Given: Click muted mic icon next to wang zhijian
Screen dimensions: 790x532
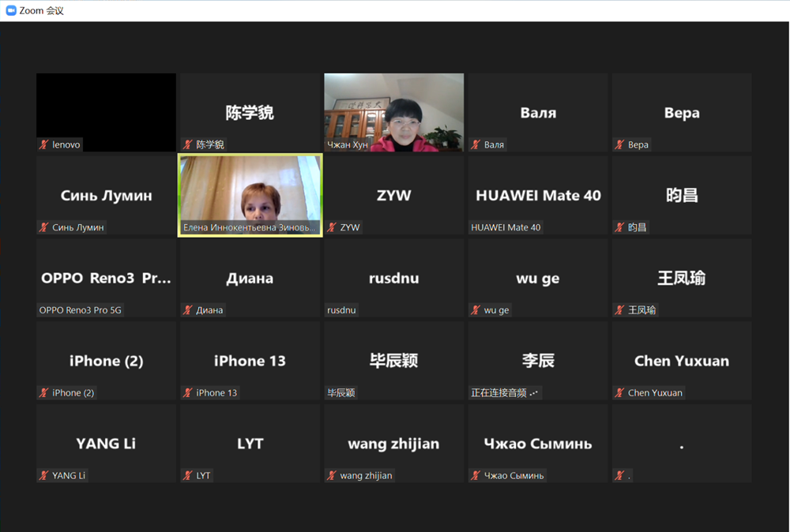Looking at the screenshot, I should tap(332, 476).
